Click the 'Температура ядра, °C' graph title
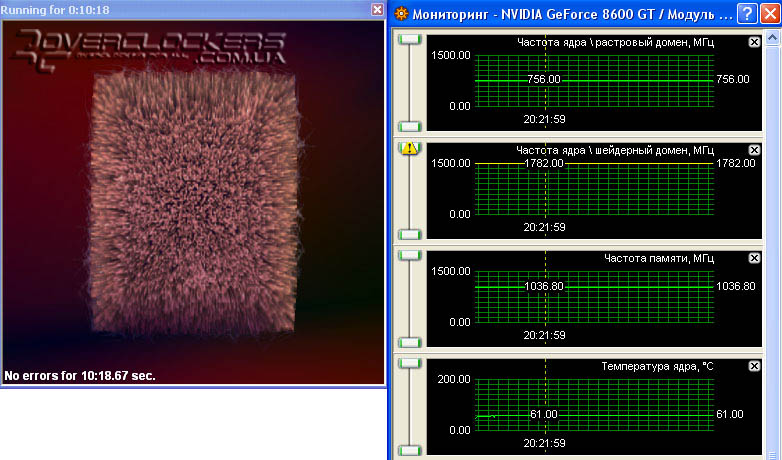This screenshot has height=460, width=782. pyautogui.click(x=657, y=366)
